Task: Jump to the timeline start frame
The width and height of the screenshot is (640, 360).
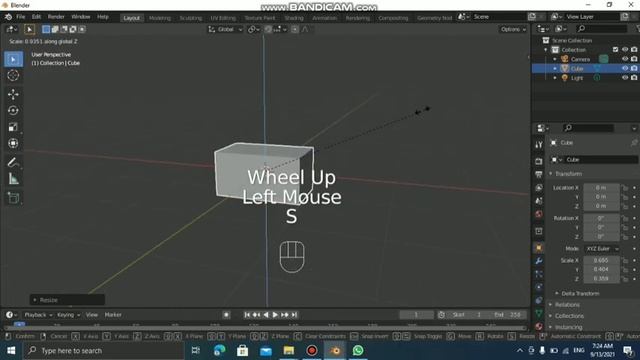Action: click(247, 315)
